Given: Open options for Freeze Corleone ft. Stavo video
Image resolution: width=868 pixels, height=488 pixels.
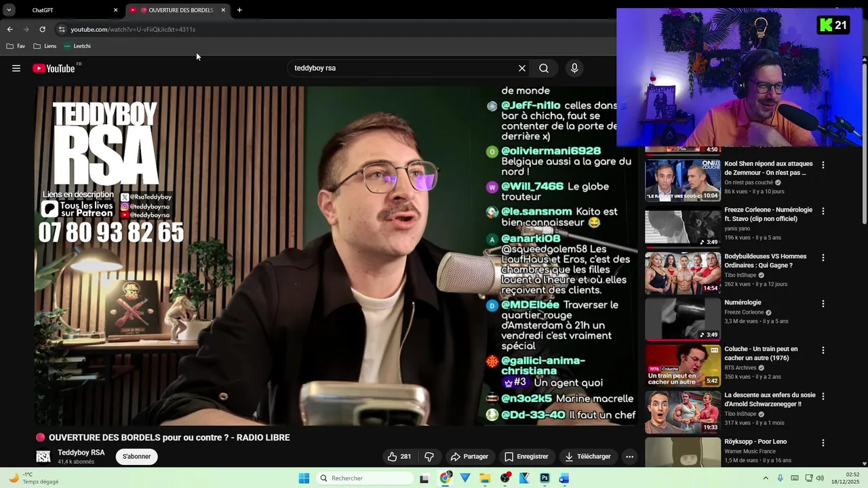Looking at the screenshot, I should coord(823,211).
